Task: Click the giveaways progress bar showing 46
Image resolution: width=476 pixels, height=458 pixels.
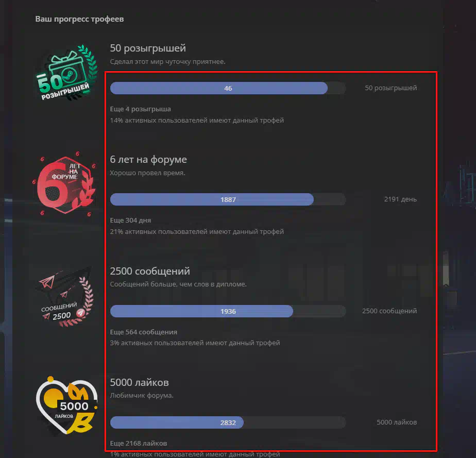Action: pos(228,88)
